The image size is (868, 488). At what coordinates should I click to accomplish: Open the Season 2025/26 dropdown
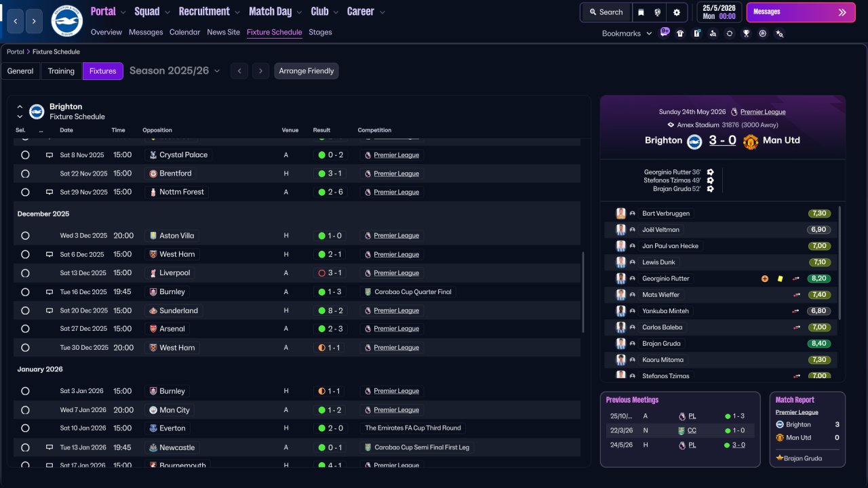(175, 70)
